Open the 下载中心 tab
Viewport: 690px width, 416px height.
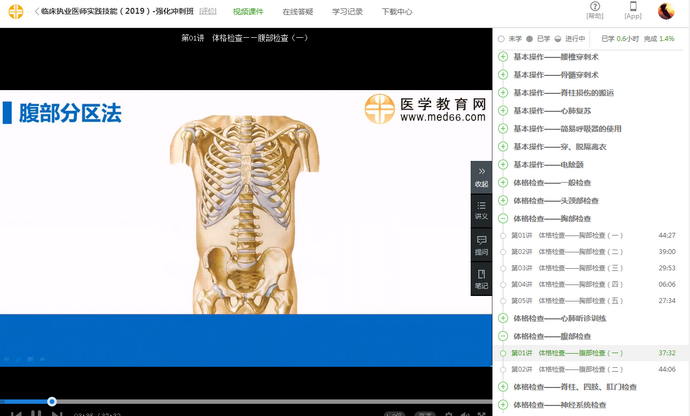point(397,12)
